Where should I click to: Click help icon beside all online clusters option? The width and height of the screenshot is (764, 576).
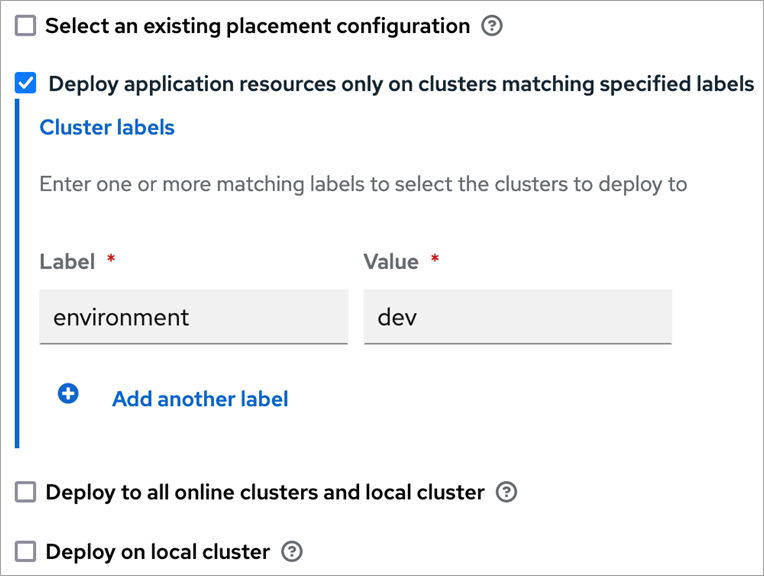pos(507,492)
